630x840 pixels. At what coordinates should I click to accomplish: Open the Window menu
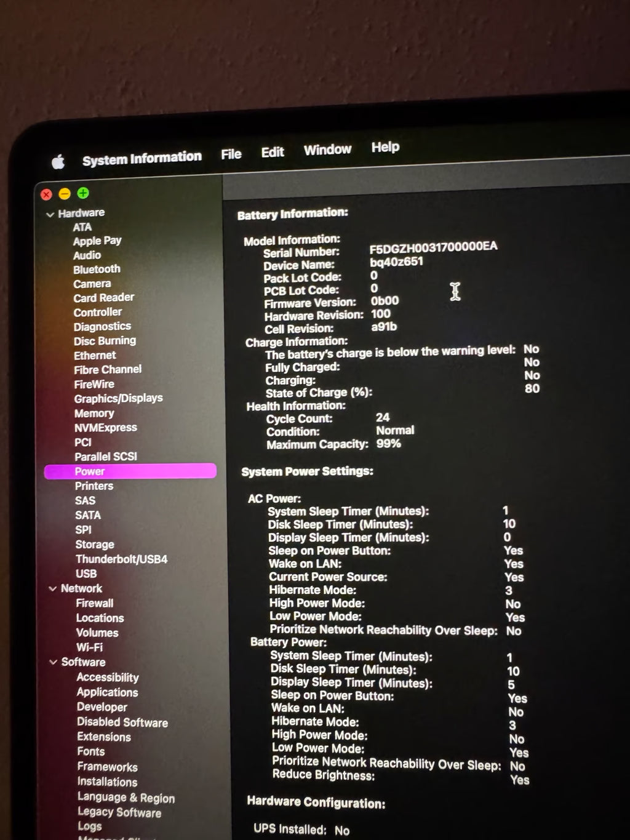coord(327,149)
